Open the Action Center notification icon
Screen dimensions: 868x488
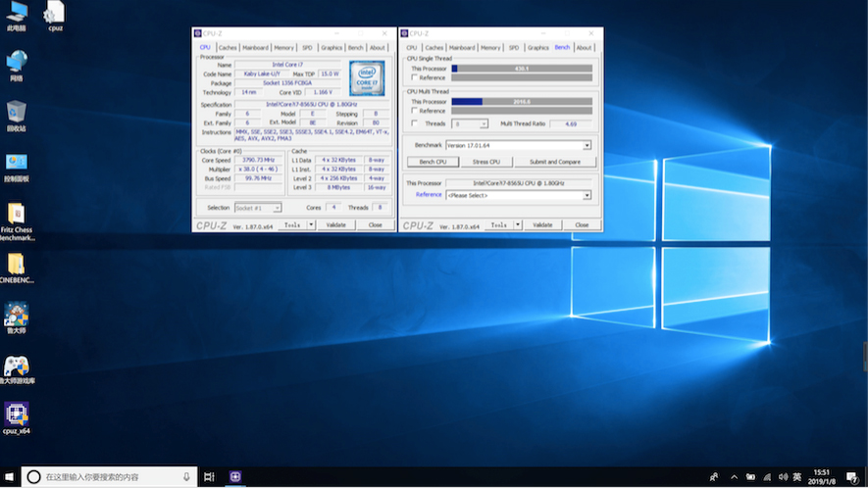[852, 477]
